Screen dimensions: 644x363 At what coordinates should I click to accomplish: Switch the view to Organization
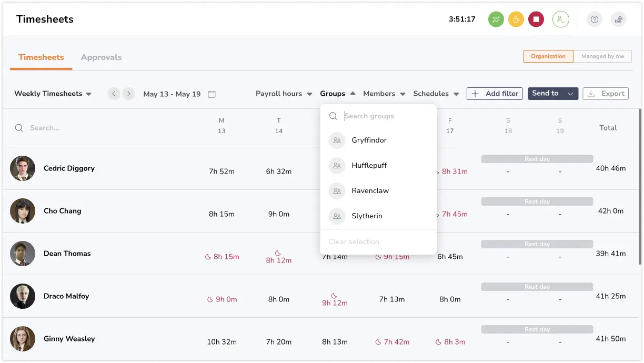point(548,56)
